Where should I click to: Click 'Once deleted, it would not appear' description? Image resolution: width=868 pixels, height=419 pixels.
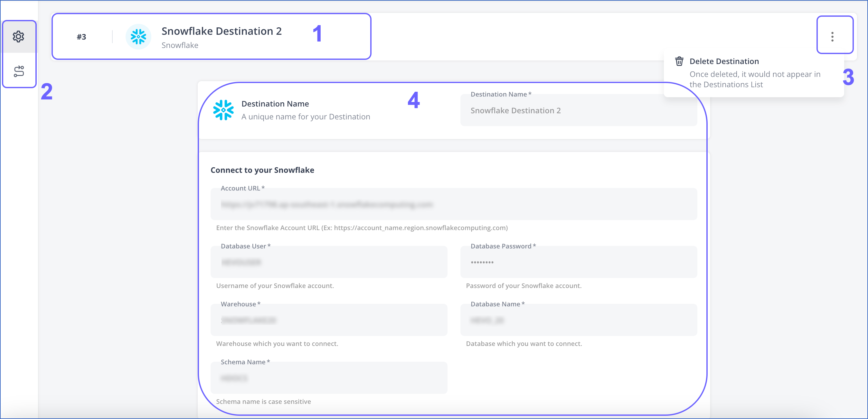pyautogui.click(x=755, y=79)
